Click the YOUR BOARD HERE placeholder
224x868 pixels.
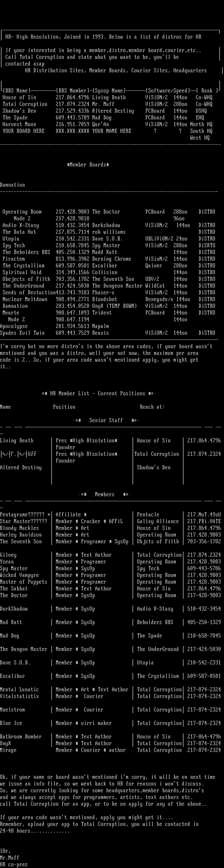click(23, 131)
